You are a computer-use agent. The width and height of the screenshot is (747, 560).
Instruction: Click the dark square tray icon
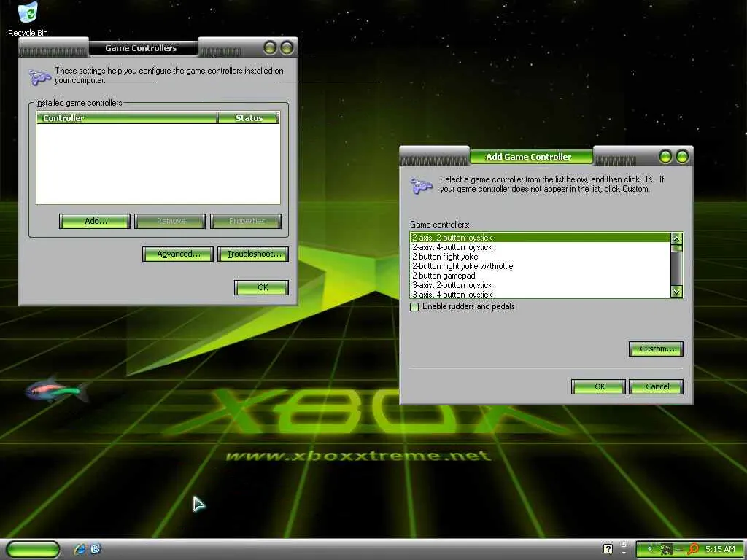point(666,549)
